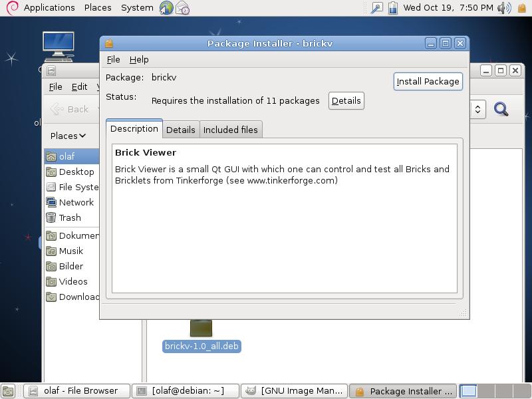Viewport: 532px width, 399px height.
Task: Click the www.tinkerforge.com text in description
Action: [x=291, y=180]
